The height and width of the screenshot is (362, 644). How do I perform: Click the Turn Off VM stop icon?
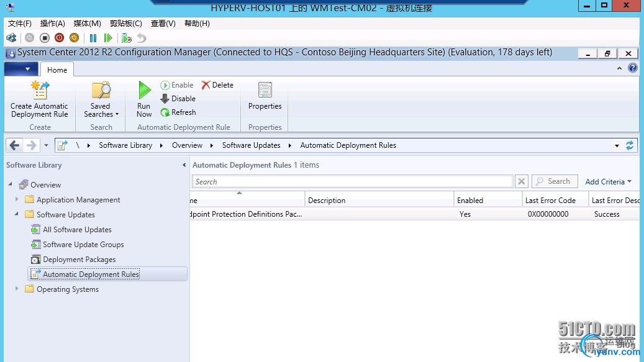44,38
